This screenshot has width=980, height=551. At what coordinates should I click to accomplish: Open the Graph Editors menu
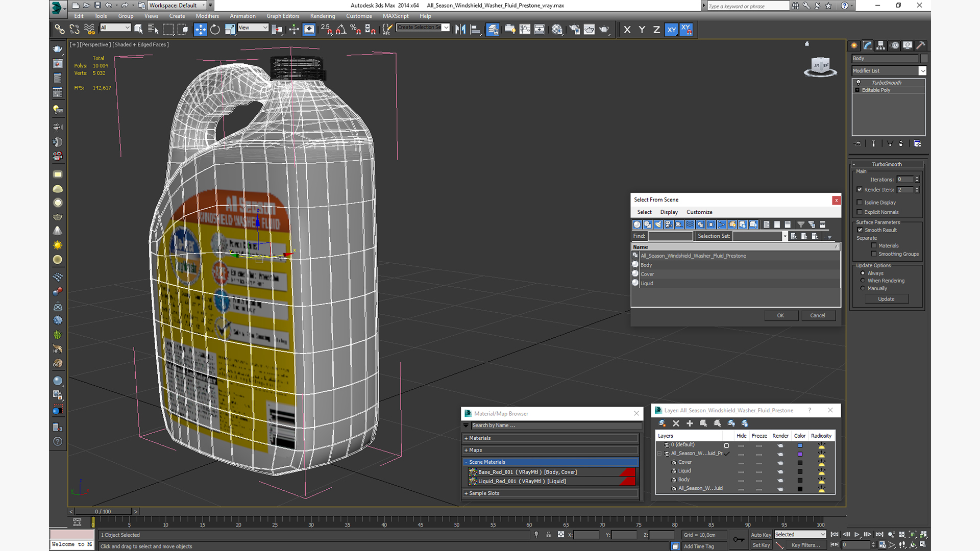(283, 16)
